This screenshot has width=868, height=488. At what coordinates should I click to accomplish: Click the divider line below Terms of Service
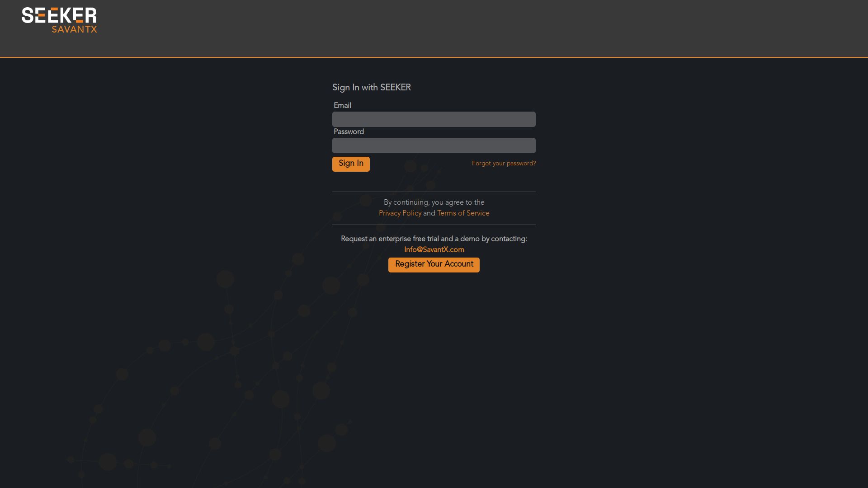pyautogui.click(x=434, y=225)
